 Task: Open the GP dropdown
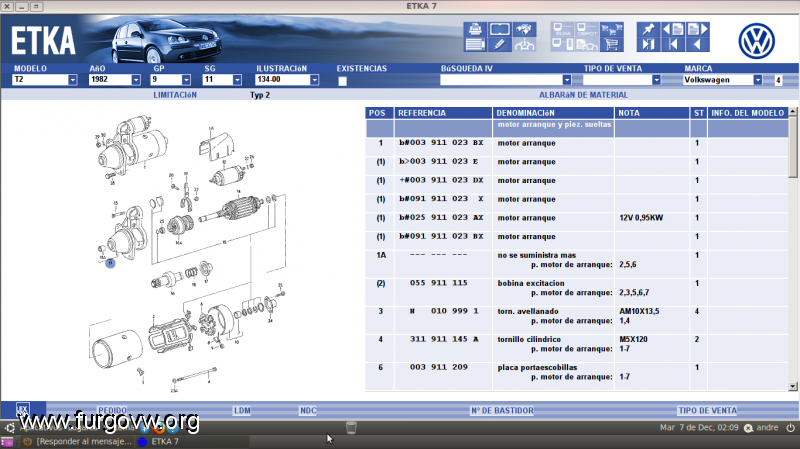(186, 80)
